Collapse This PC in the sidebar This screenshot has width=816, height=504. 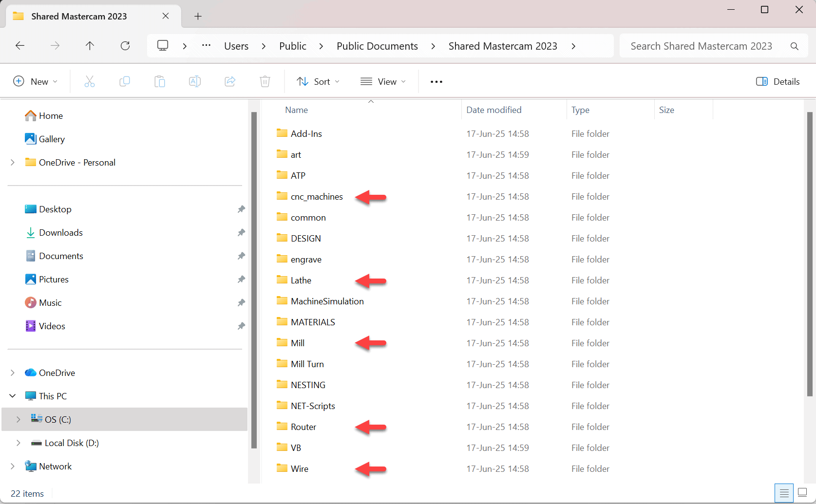pos(13,395)
